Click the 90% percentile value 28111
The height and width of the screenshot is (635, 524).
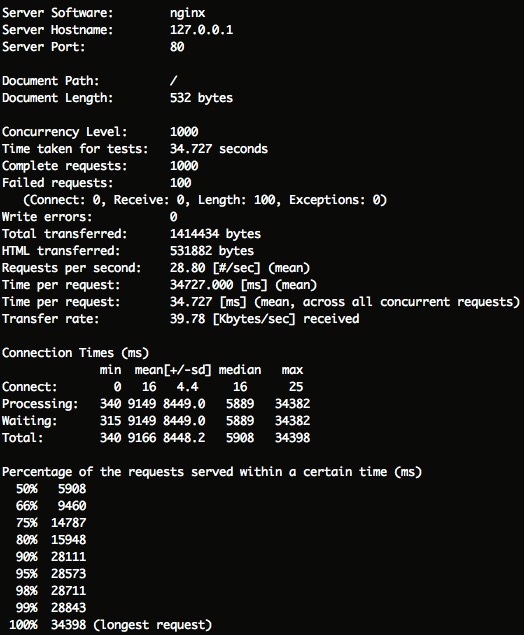68,557
